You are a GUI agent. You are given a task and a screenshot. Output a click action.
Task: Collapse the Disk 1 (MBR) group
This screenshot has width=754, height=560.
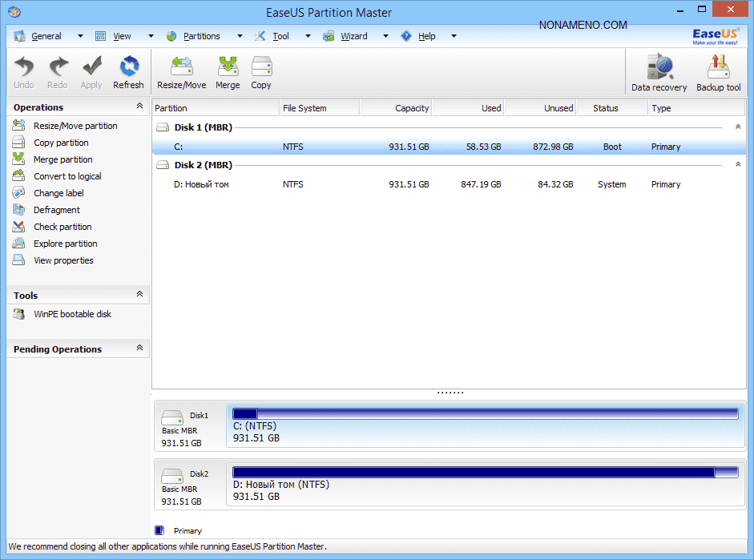click(x=737, y=127)
